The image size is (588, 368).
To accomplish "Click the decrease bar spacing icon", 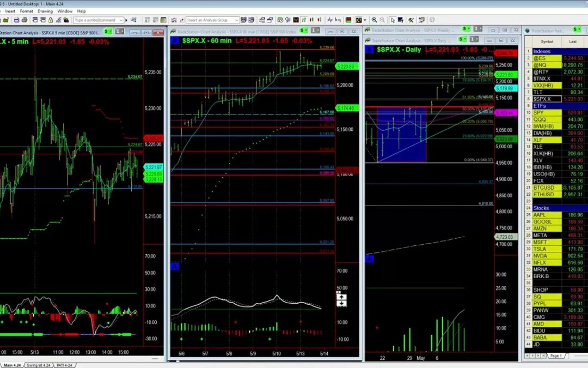I will [338, 20].
